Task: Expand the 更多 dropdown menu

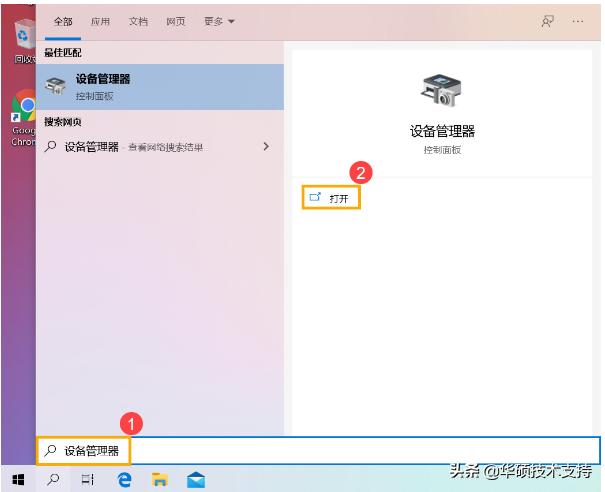Action: pos(219,21)
